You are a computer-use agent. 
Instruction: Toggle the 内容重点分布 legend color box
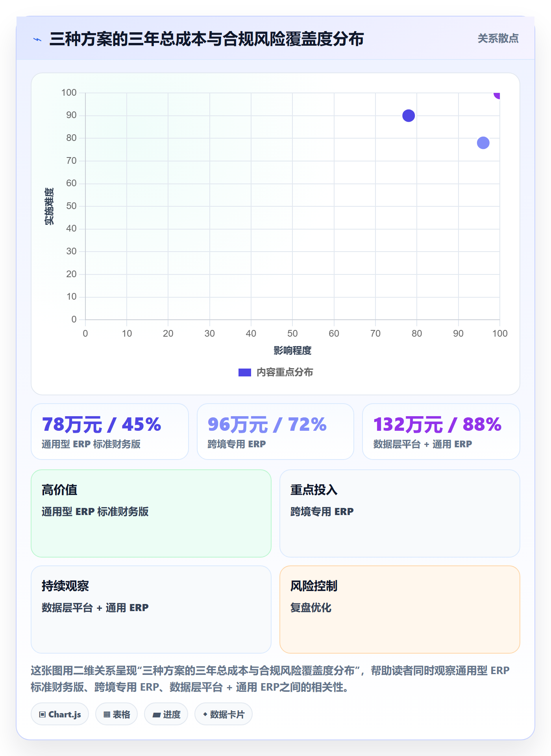click(244, 372)
